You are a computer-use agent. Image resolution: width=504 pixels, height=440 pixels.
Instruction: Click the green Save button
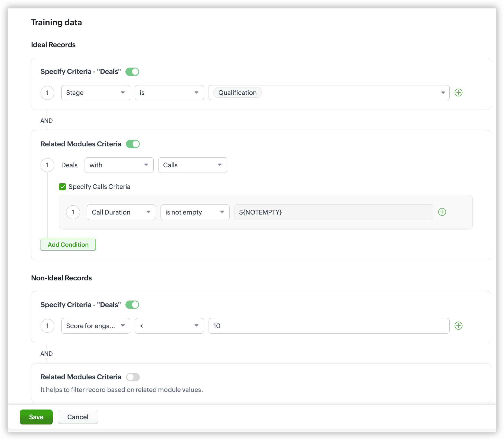click(x=36, y=417)
